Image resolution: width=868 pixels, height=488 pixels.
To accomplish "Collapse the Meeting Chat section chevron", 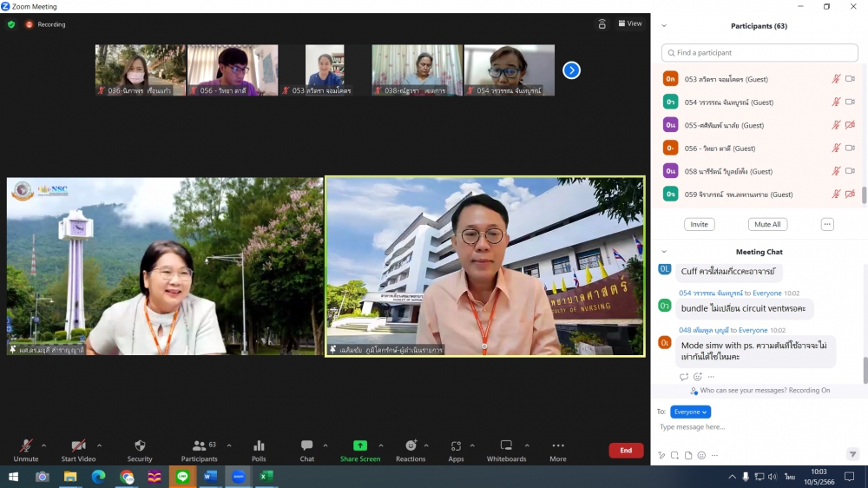I will (664, 252).
